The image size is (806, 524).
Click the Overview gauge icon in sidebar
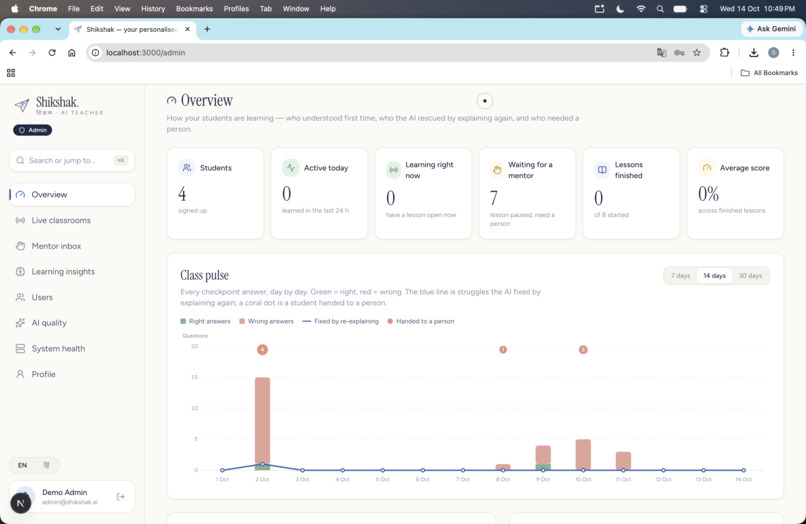tap(20, 194)
